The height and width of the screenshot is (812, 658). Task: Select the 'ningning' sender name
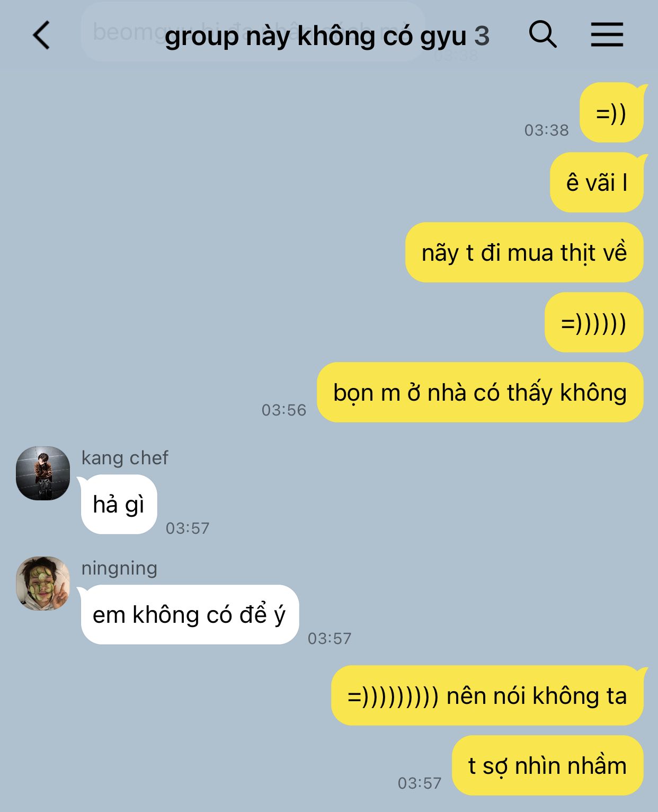[x=119, y=568]
